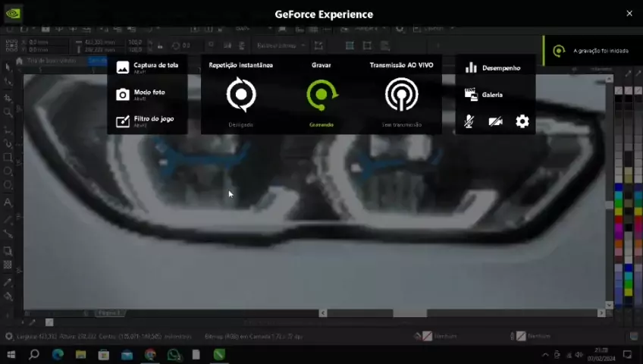Click the green swatch in color palette
643x364 pixels.
point(618,199)
